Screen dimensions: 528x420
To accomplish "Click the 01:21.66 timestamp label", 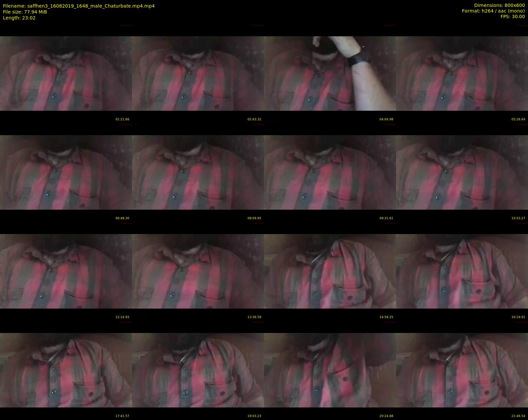I will (x=122, y=119).
